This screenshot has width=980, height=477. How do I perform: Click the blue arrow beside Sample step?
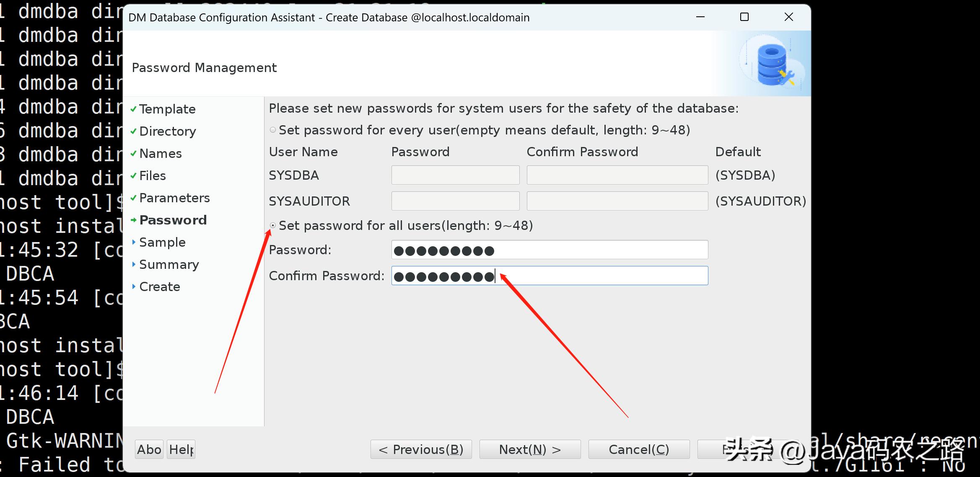click(133, 242)
